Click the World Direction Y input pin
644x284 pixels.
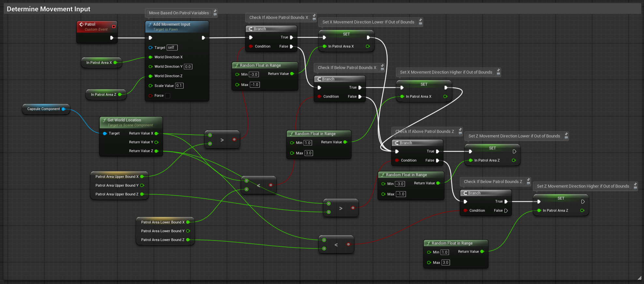[x=150, y=66]
